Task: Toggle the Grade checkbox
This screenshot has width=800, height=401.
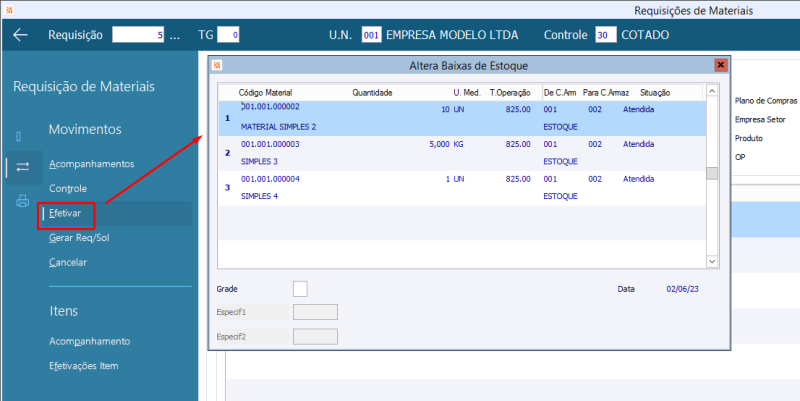Action: [x=300, y=289]
